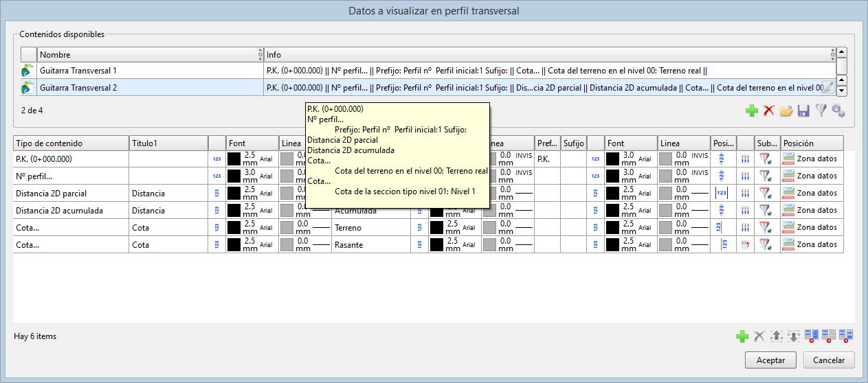Select the Guitarra Transversal 1 row
Image resolution: width=868 pixels, height=383 pixels.
[428, 71]
